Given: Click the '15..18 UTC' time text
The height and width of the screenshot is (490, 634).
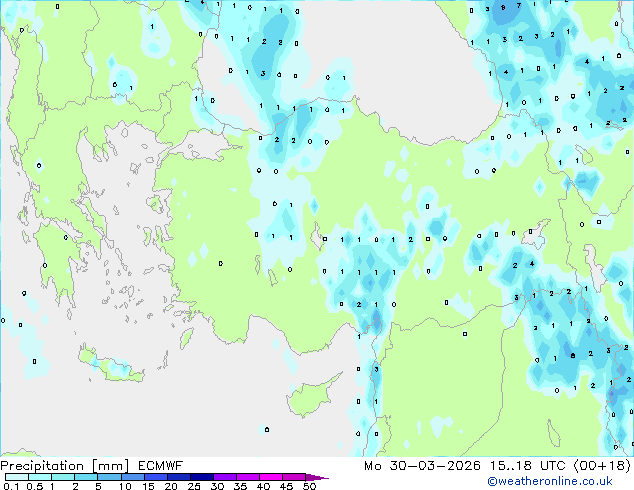Looking at the screenshot, I should (528, 466).
